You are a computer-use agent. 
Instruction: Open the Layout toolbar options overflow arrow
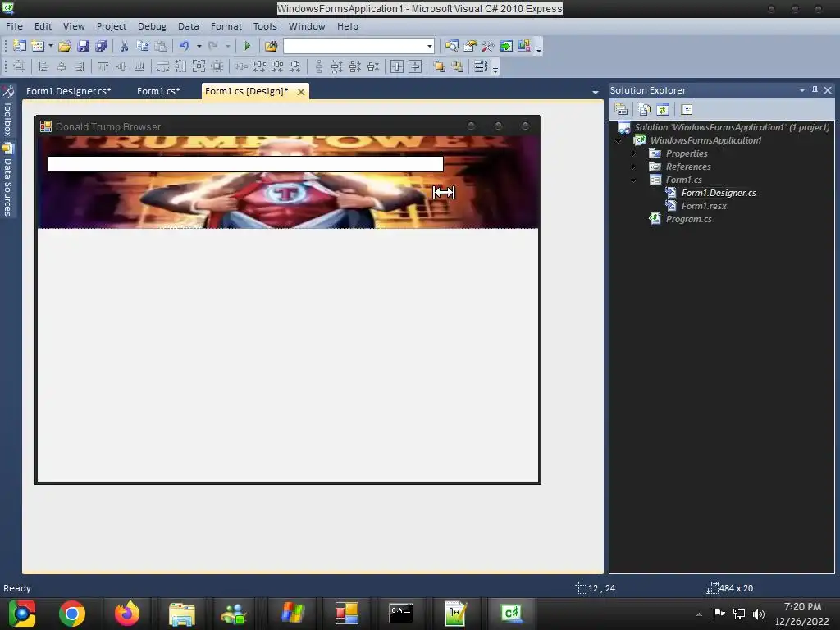pos(495,69)
